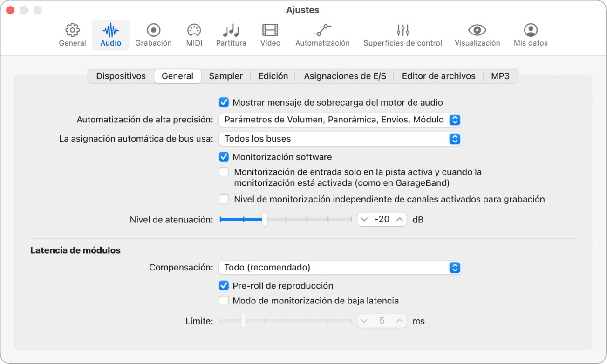Open the MP3 tab
This screenshot has height=364, width=607.
[x=500, y=75]
